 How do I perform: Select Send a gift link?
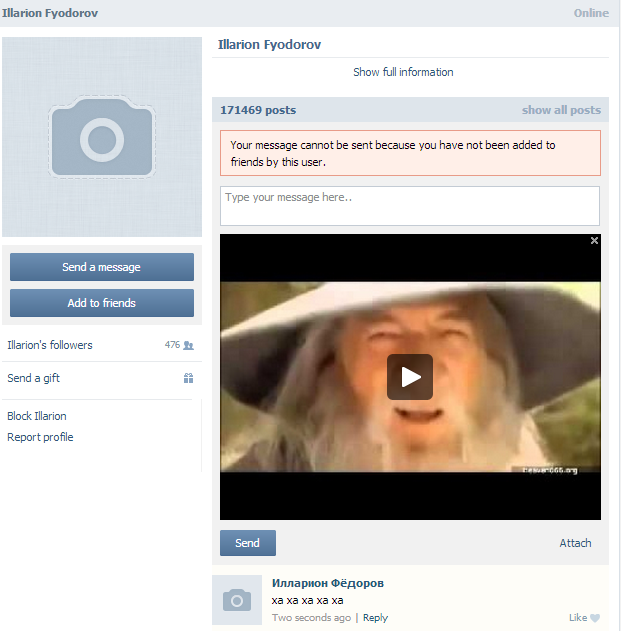click(x=34, y=379)
